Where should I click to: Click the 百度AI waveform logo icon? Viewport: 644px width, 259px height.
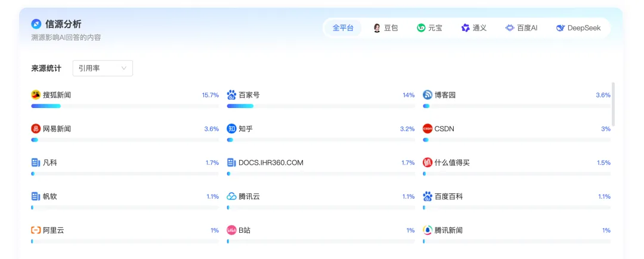click(510, 28)
